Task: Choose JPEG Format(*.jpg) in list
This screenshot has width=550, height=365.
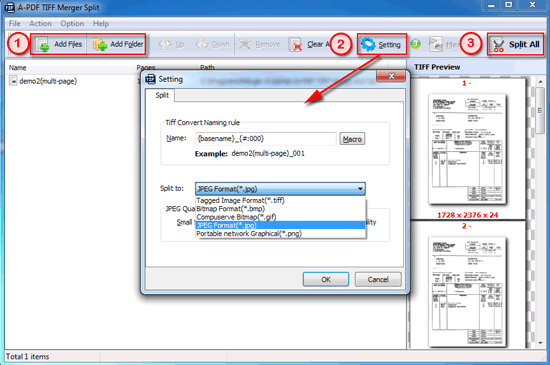Action: (x=280, y=225)
